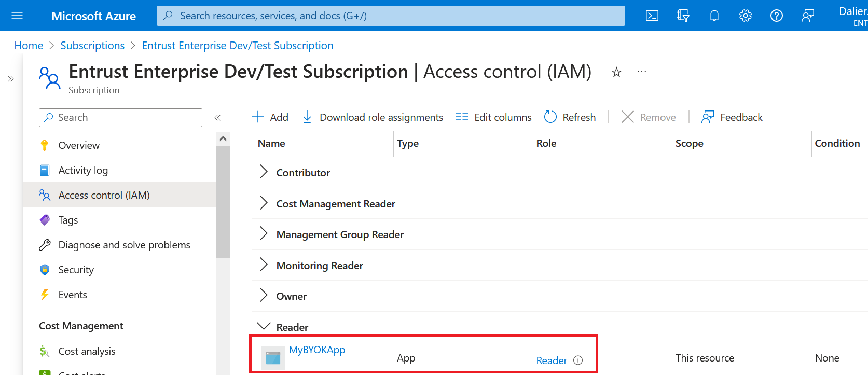Collapse the resource menu with double chevron
The width and height of the screenshot is (868, 375).
point(217,118)
